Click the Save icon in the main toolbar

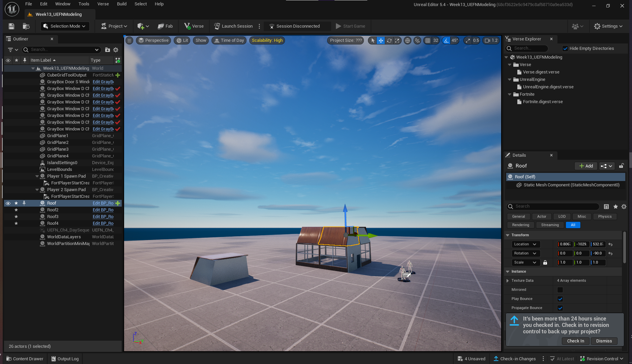pyautogui.click(x=11, y=26)
